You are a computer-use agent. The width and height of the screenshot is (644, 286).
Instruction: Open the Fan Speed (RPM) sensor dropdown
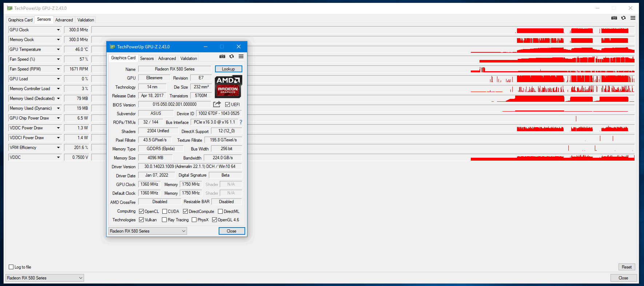coord(58,69)
